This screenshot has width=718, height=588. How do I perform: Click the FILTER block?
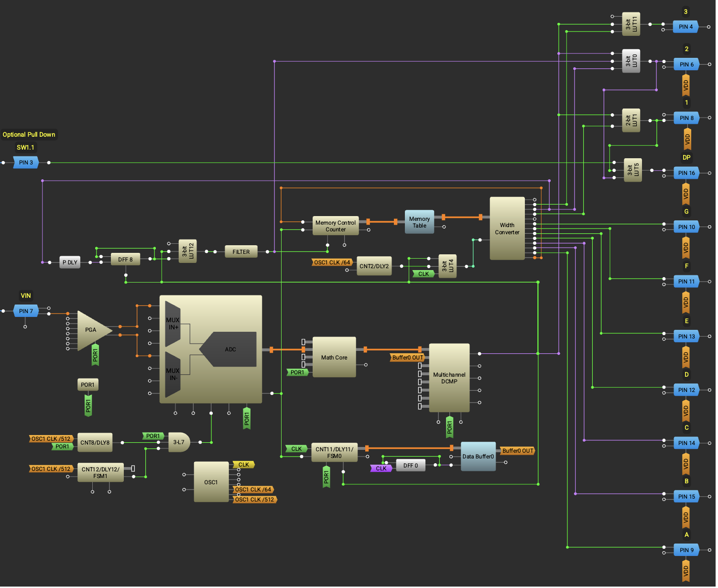pos(241,252)
